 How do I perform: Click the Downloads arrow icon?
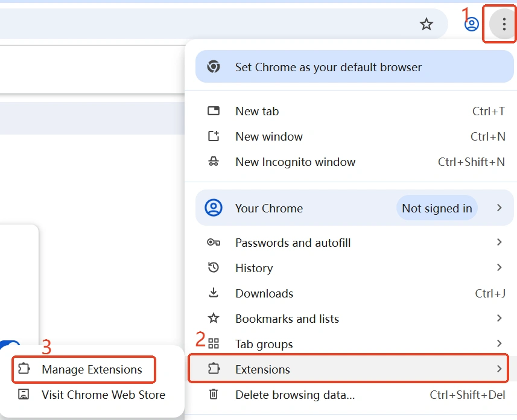214,293
